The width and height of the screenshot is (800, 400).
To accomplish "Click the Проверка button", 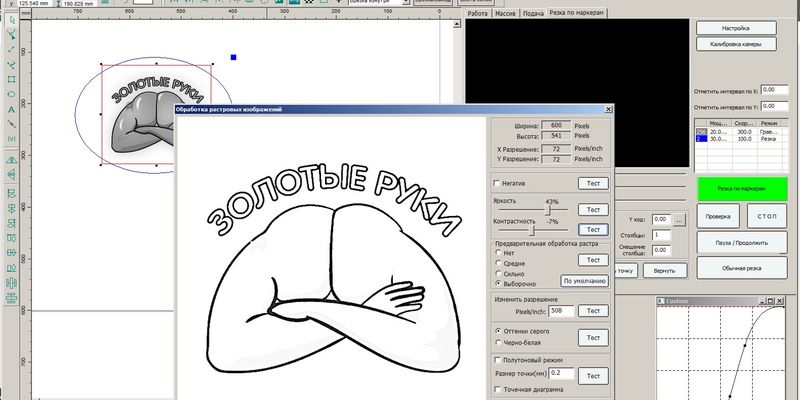I will coord(718,216).
